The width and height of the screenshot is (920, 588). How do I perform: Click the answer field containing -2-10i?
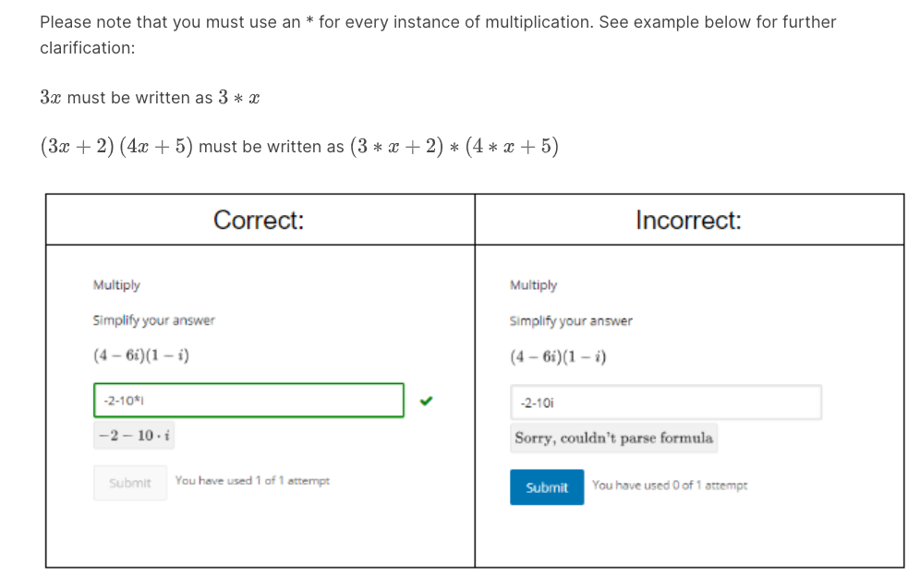[665, 402]
